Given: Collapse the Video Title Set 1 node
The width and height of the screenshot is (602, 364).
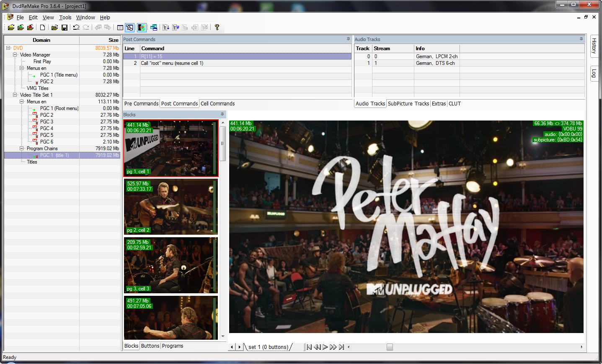Looking at the screenshot, I should point(15,95).
